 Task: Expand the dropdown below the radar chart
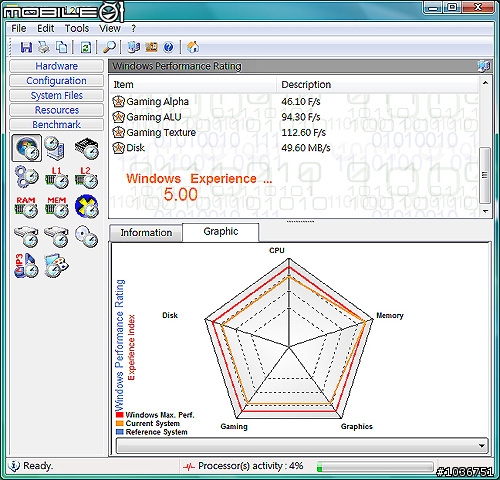click(481, 446)
